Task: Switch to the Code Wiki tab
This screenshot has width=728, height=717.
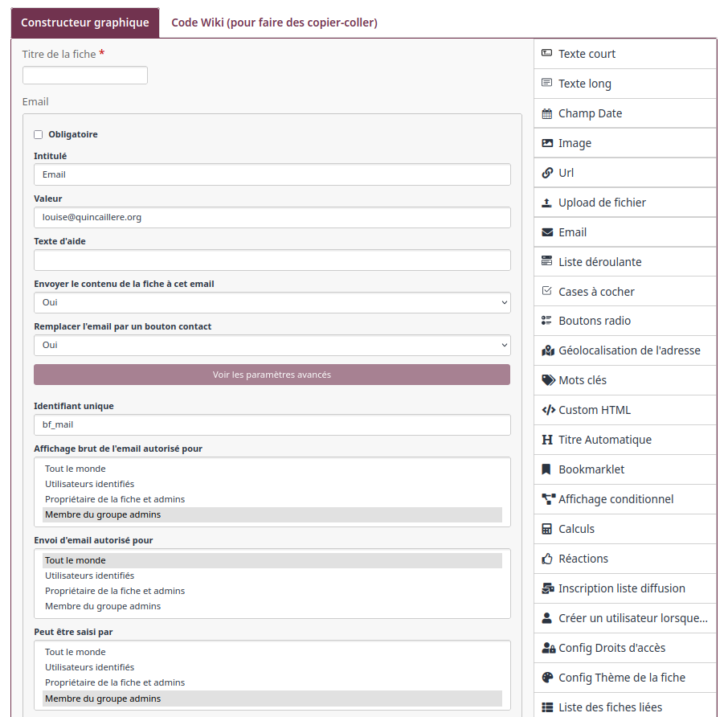Action: (274, 23)
